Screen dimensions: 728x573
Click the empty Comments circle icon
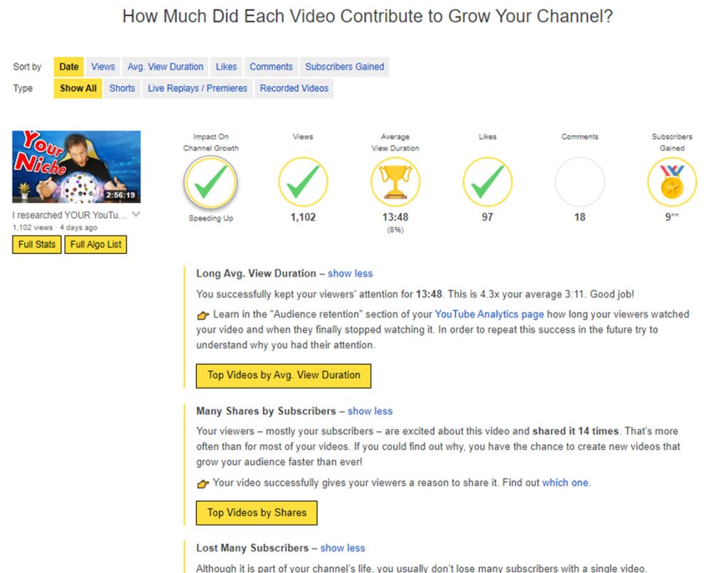(x=580, y=182)
